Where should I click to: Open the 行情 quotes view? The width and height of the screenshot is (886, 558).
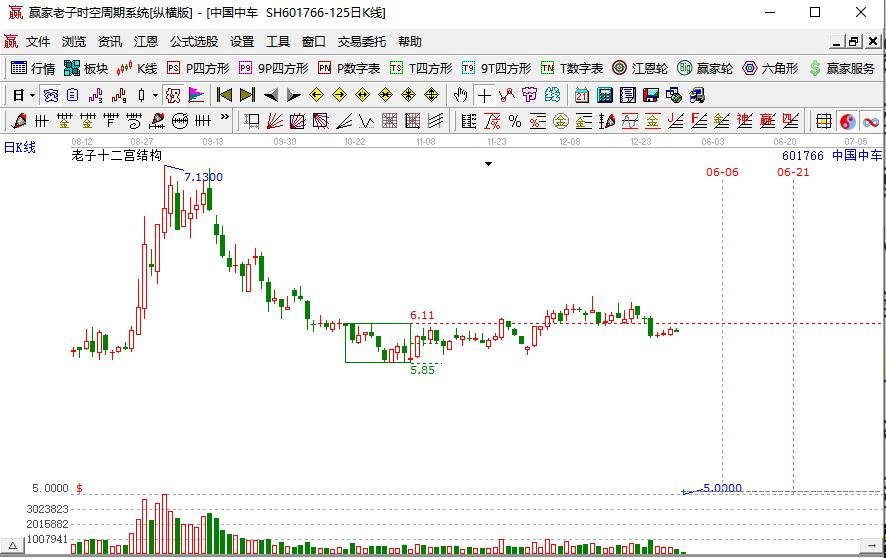[x=33, y=68]
